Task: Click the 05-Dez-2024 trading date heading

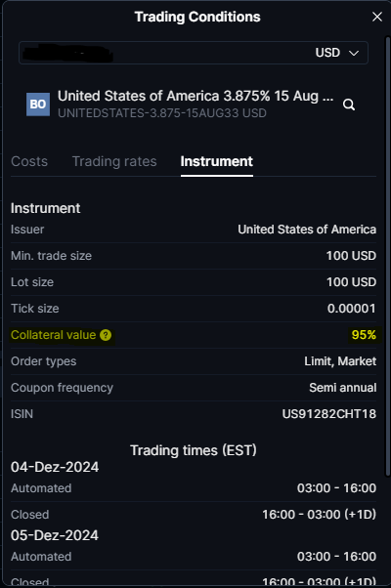Action: [55, 535]
